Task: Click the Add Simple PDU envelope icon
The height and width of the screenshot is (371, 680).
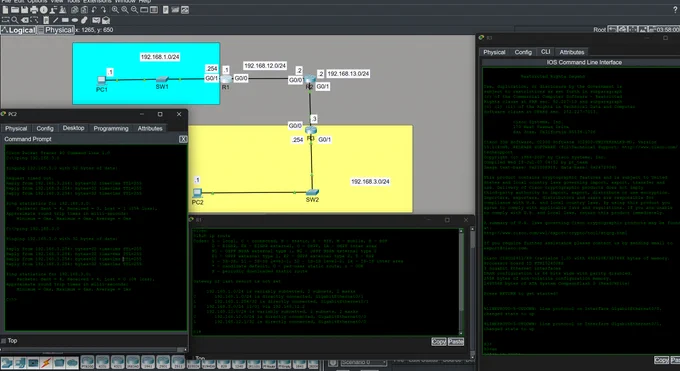Action: tap(96, 20)
